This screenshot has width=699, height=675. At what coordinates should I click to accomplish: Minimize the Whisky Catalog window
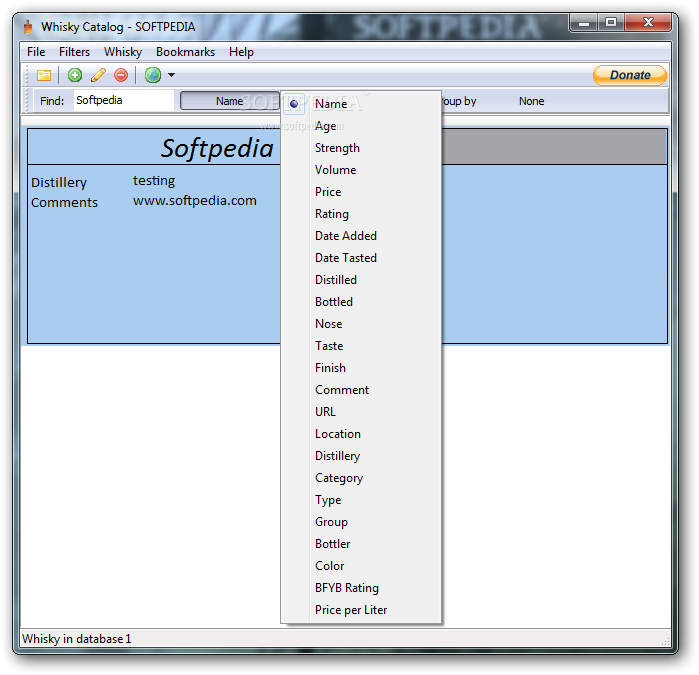click(x=584, y=23)
